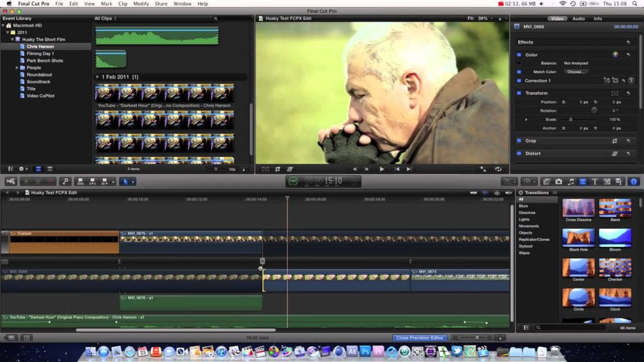Click the Crop icon in Inspector Crop row

point(615,141)
